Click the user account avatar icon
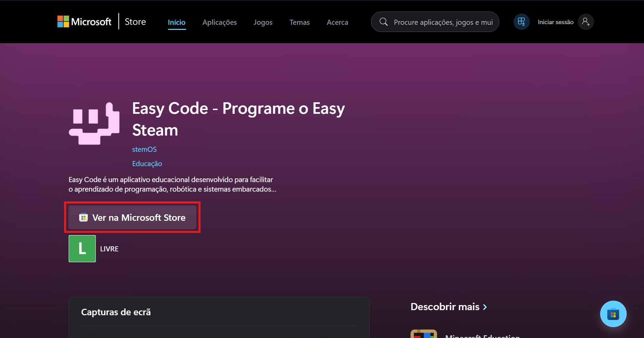This screenshot has height=338, width=644. click(586, 22)
